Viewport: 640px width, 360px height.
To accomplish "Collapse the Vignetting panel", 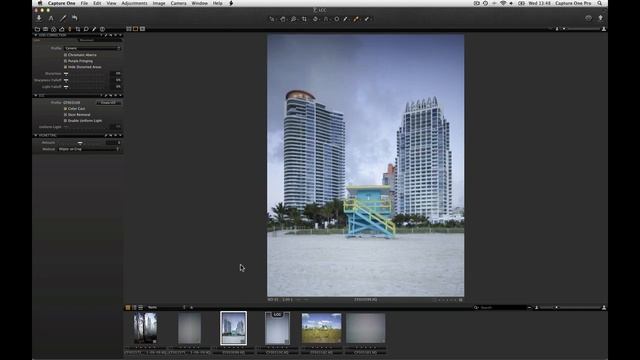I will (36, 135).
